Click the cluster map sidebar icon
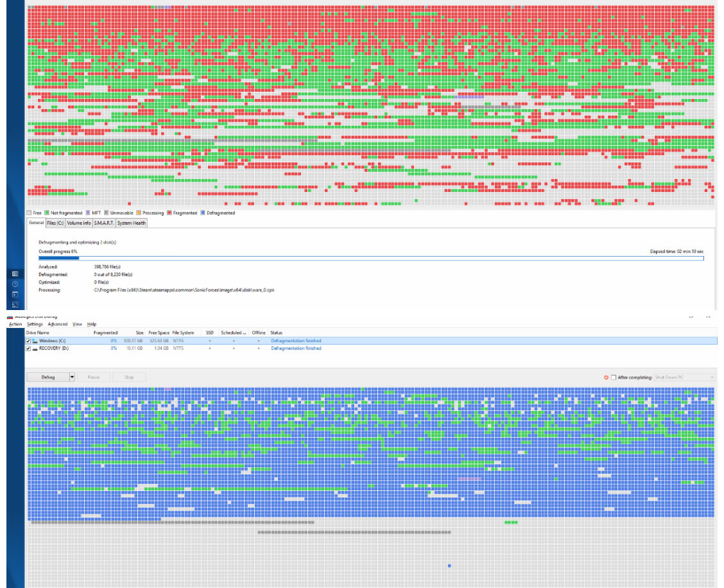 [15, 273]
